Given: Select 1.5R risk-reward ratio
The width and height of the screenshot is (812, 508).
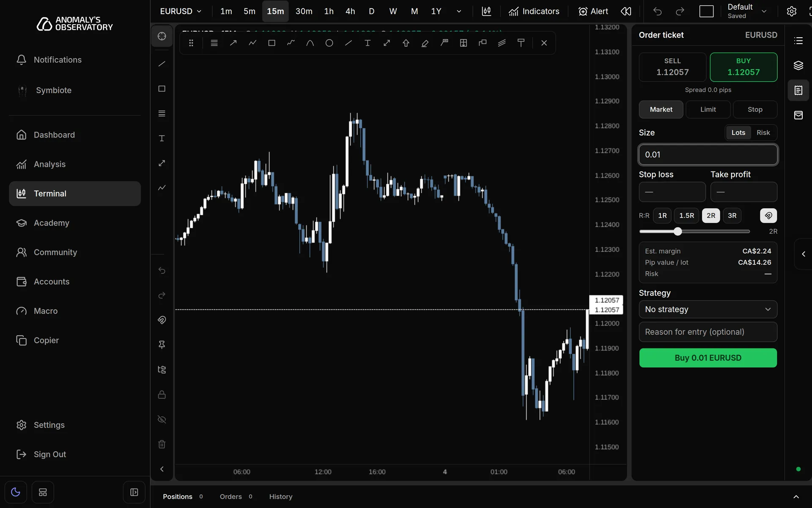Looking at the screenshot, I should [x=687, y=215].
